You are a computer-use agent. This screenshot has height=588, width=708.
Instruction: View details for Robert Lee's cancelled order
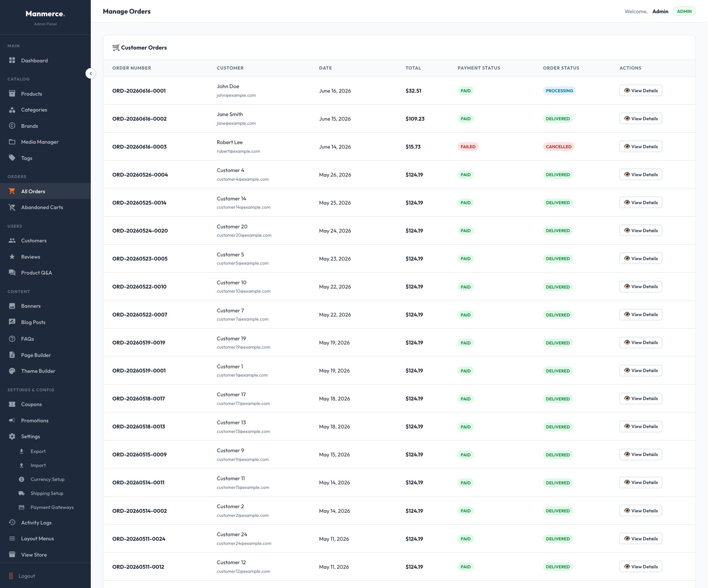click(641, 146)
